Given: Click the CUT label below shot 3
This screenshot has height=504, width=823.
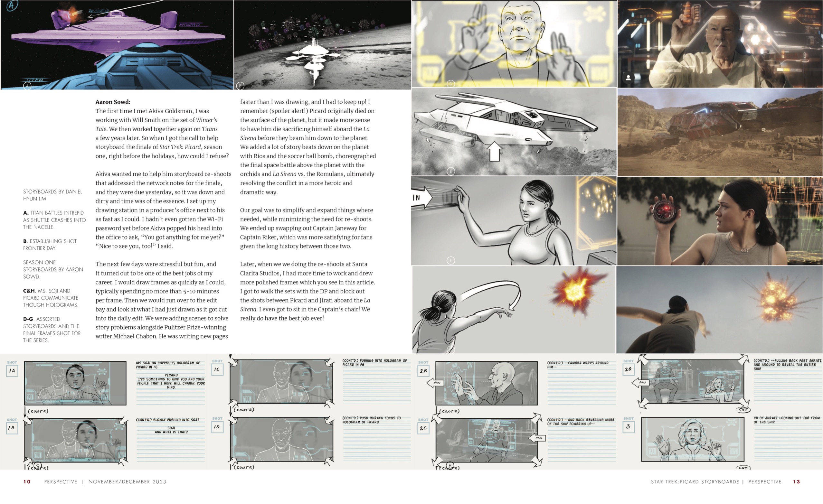Looking at the screenshot, I should 743,468.
